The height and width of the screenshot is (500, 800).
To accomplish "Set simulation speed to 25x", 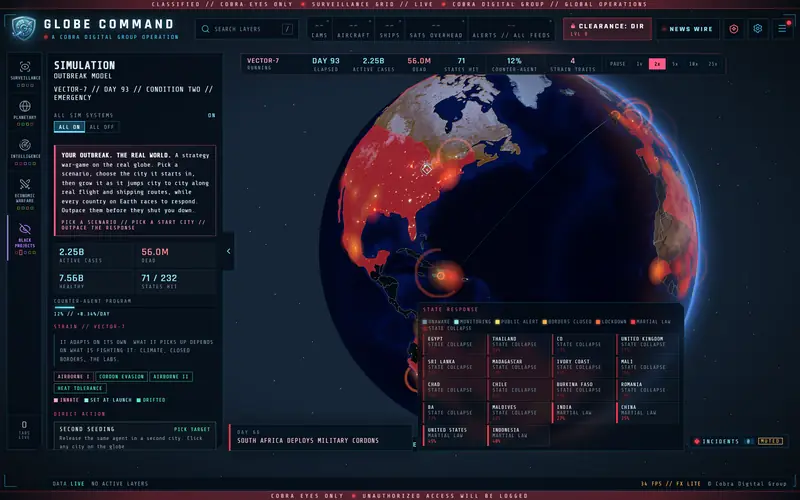I will pyautogui.click(x=713, y=64).
